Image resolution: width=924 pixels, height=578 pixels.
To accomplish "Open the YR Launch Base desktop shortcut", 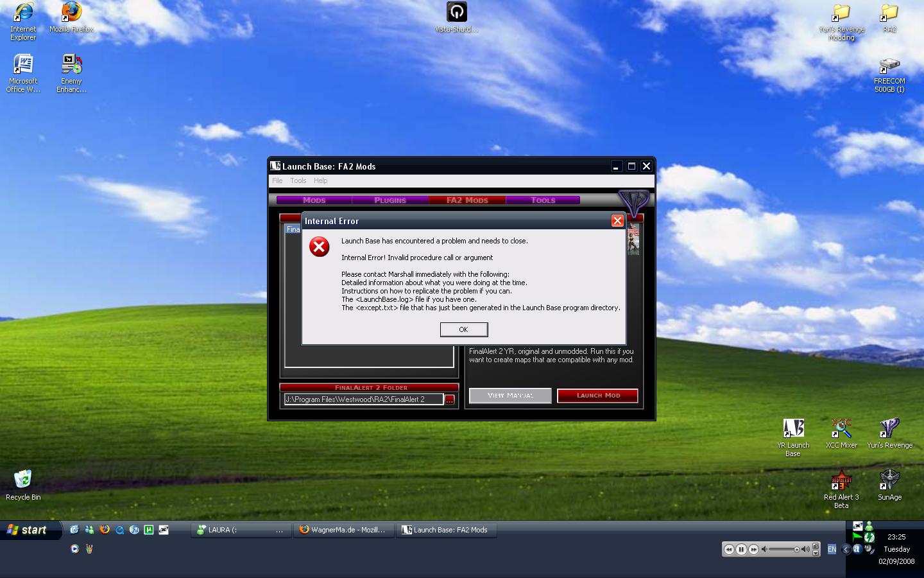I will point(793,429).
